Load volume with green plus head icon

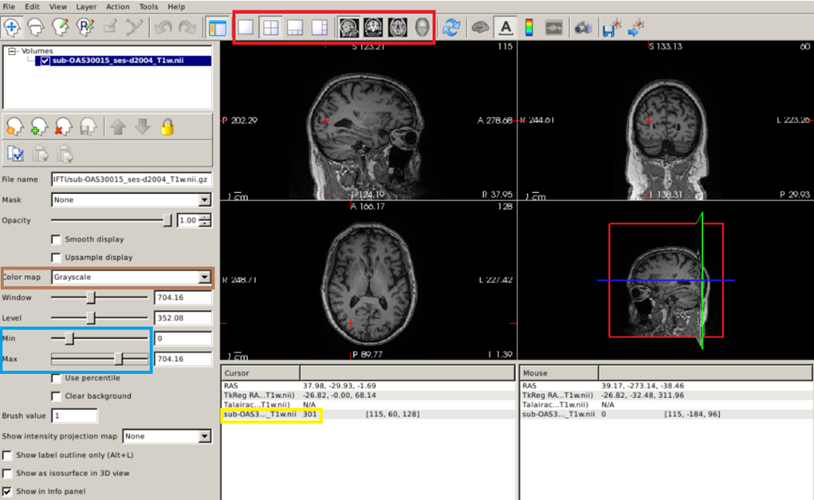click(39, 126)
